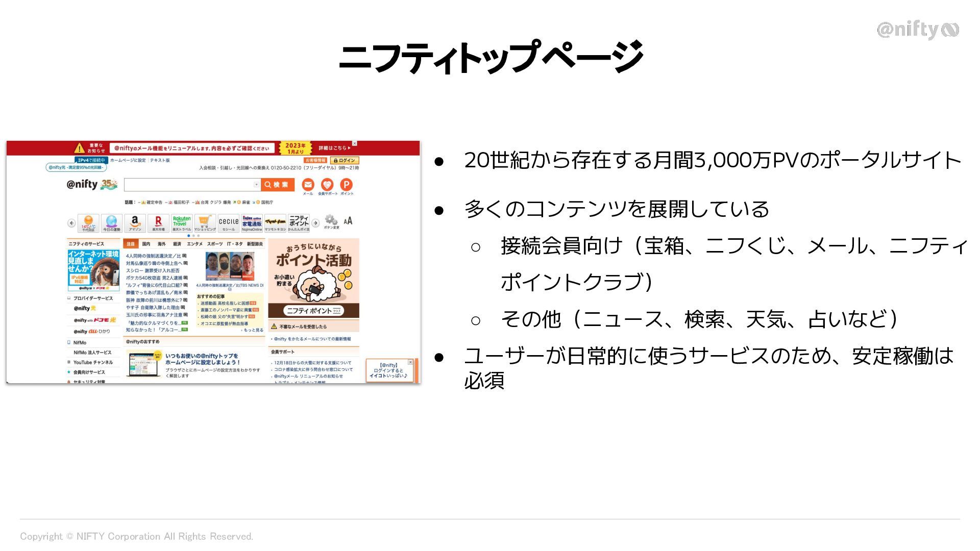The height and width of the screenshot is (551, 980).
Task: Click the お客様情報 button
Action: tap(315, 160)
